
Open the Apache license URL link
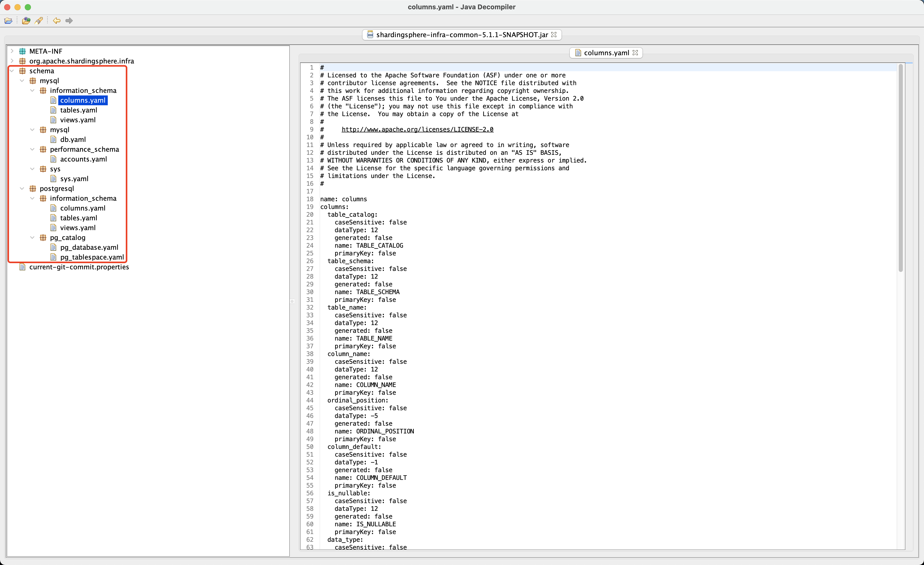click(x=417, y=130)
